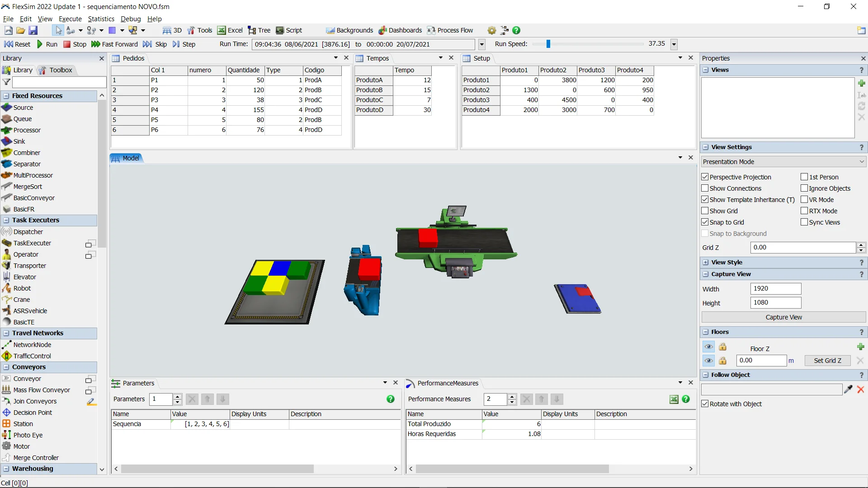Image resolution: width=868 pixels, height=488 pixels.
Task: Click the Capture View button
Action: click(783, 317)
